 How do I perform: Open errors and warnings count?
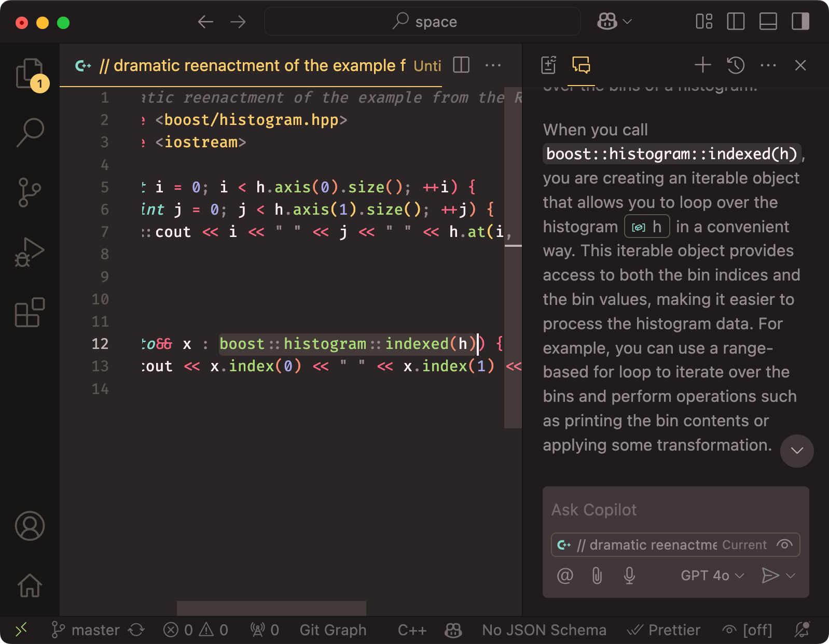[196, 630]
